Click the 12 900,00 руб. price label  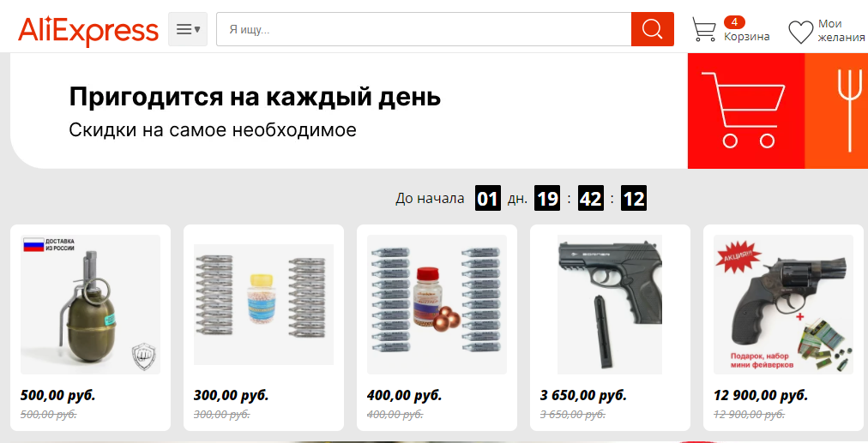[x=761, y=395]
